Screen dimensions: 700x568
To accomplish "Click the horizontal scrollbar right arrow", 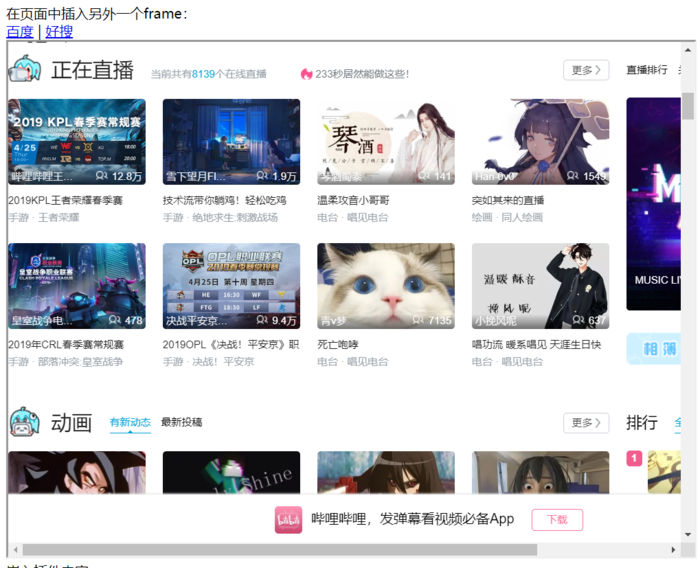I will click(673, 550).
